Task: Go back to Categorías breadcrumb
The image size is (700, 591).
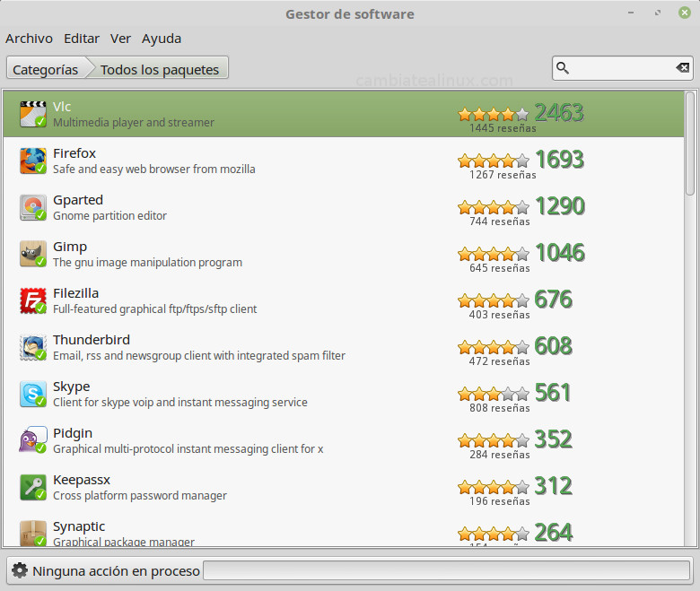Action: (46, 70)
